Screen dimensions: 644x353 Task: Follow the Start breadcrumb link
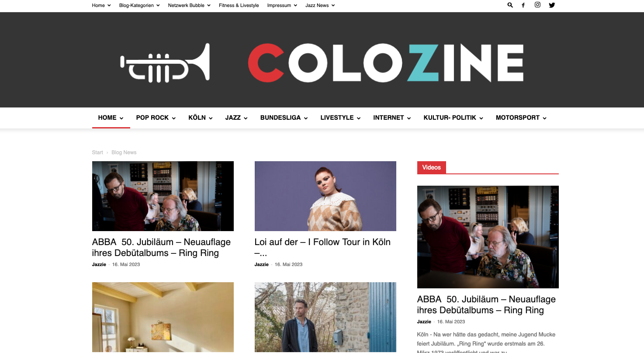click(97, 152)
